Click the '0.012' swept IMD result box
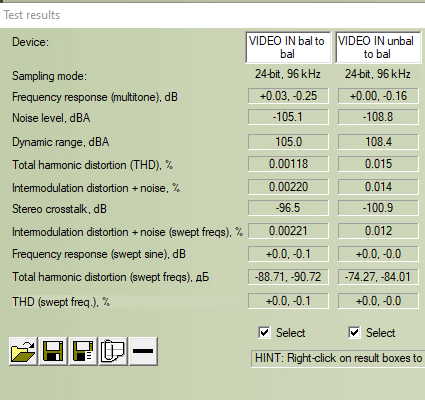This screenshot has width=425, height=400. pos(378,231)
